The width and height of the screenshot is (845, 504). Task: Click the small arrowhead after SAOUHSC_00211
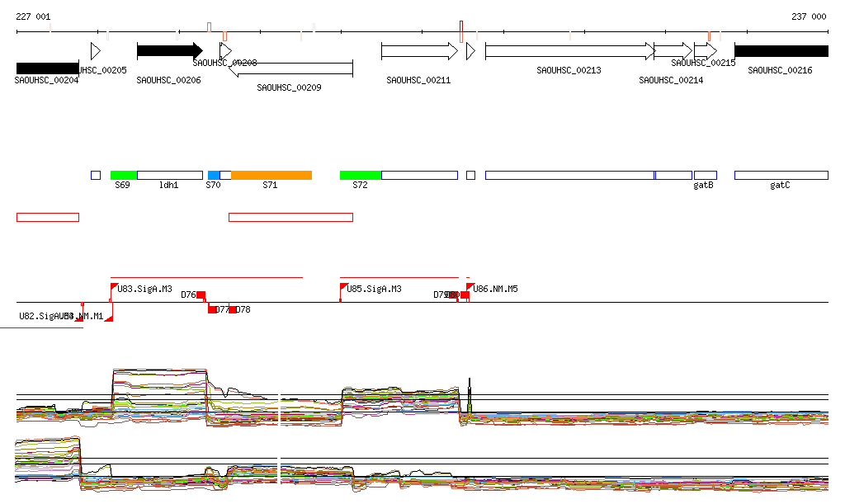click(x=471, y=51)
